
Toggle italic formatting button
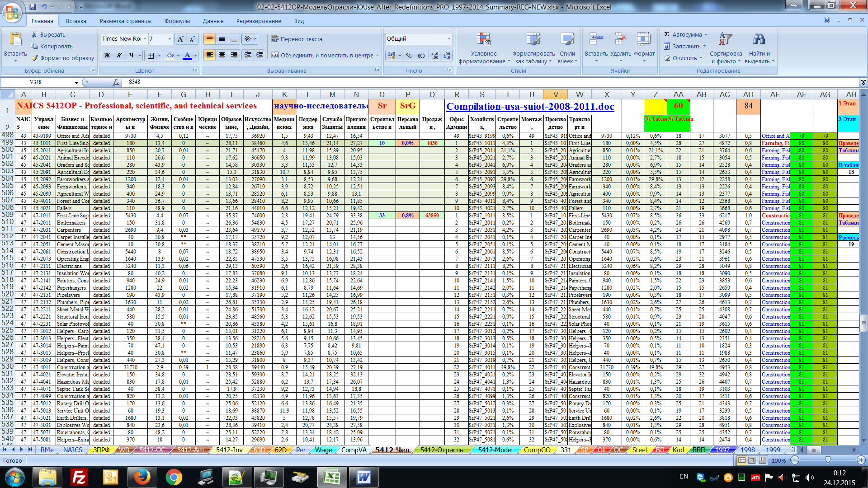click(x=119, y=56)
